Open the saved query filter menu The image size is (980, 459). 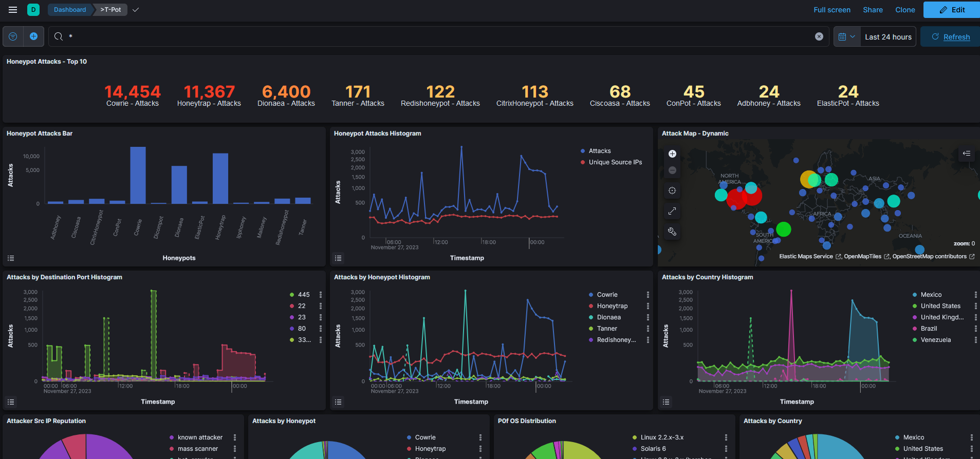coord(13,36)
